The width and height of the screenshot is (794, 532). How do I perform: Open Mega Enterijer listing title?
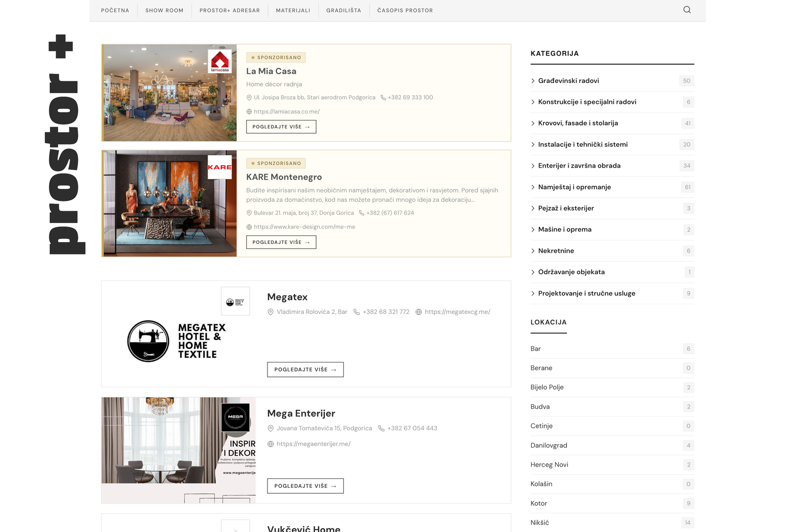click(301, 414)
